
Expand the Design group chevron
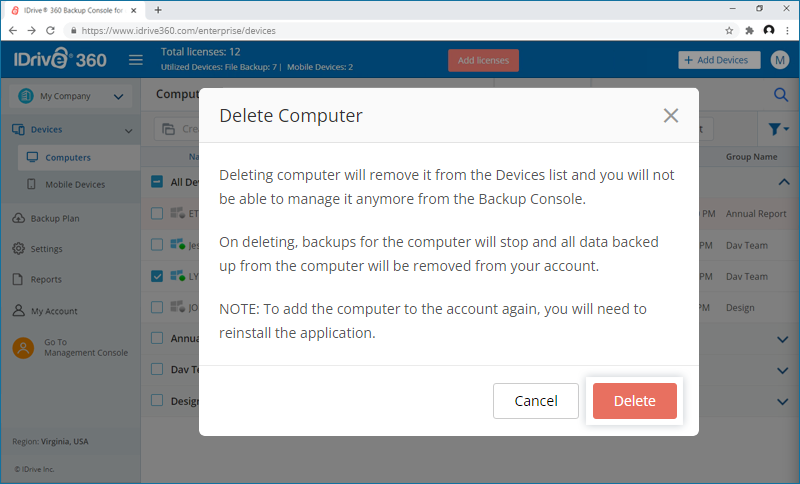782,402
